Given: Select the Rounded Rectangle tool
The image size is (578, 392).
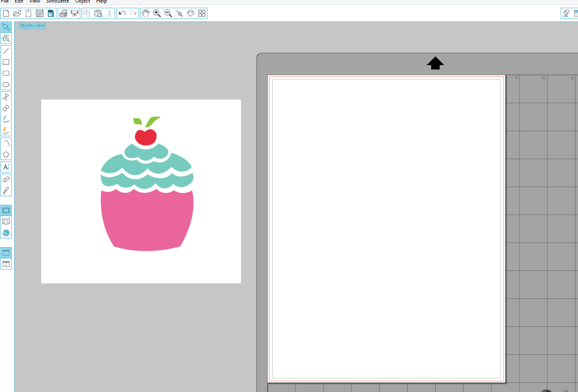Looking at the screenshot, I should click(6, 73).
